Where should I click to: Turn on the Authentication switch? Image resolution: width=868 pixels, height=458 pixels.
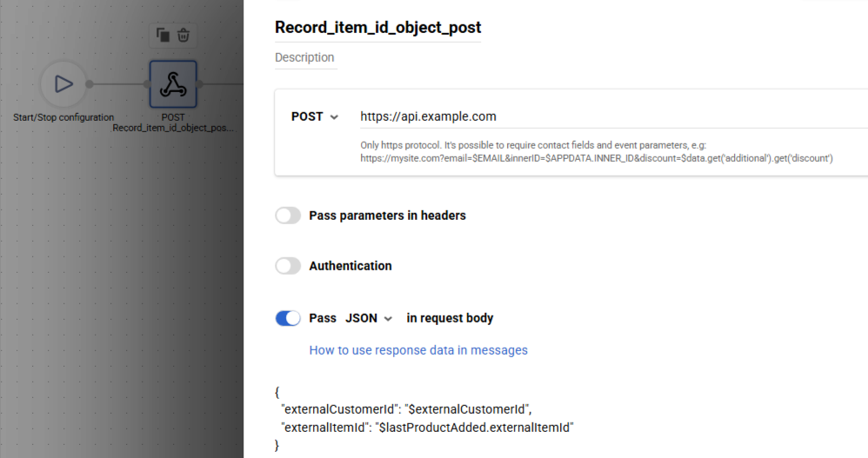(x=288, y=266)
